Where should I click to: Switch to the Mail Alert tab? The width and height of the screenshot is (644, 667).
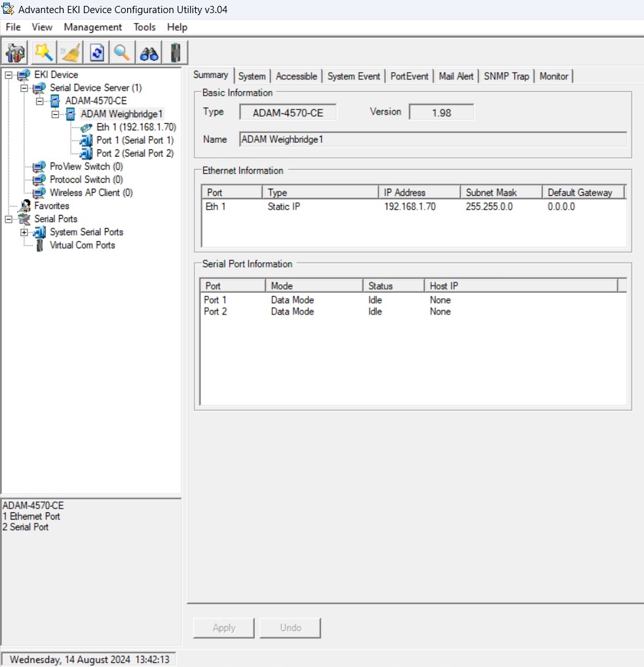coord(456,76)
